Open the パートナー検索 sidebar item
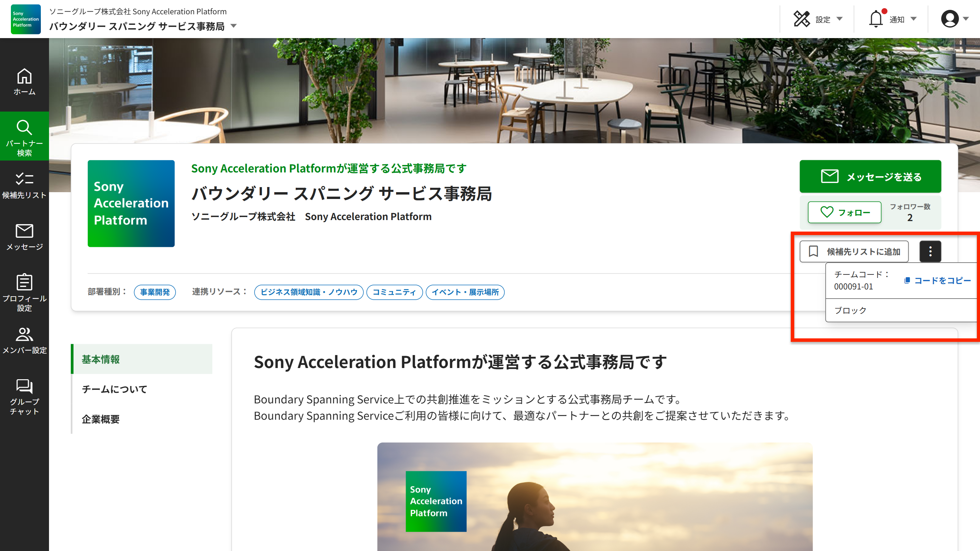This screenshot has height=551, width=980. pos(24,137)
